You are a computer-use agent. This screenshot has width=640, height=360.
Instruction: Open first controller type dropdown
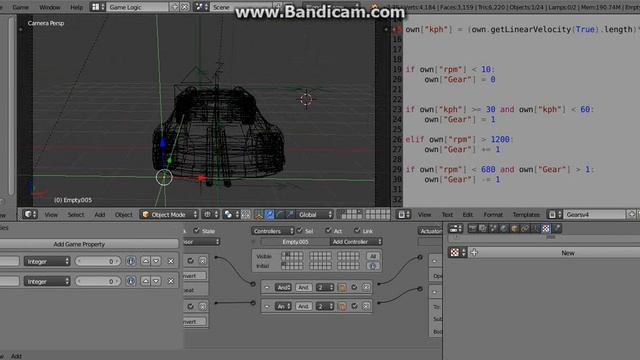283,287
